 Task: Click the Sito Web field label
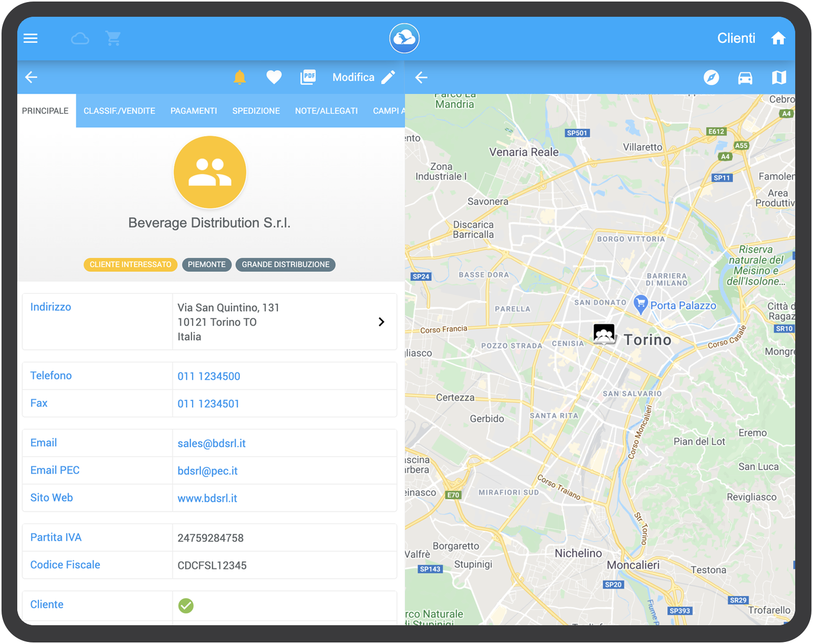point(51,497)
